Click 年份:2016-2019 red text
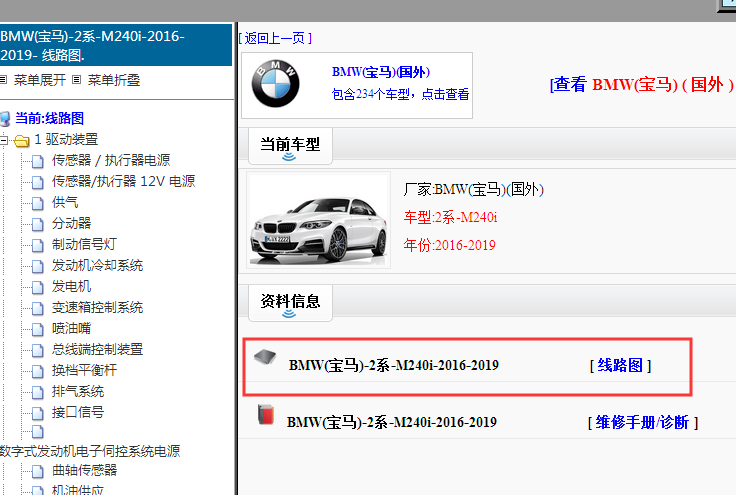736x495 pixels. [x=449, y=245]
